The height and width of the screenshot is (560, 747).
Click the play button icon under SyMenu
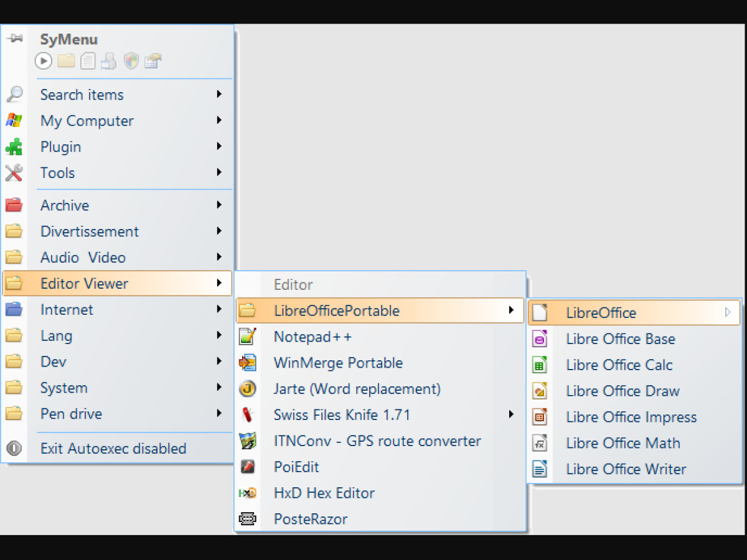coord(43,60)
